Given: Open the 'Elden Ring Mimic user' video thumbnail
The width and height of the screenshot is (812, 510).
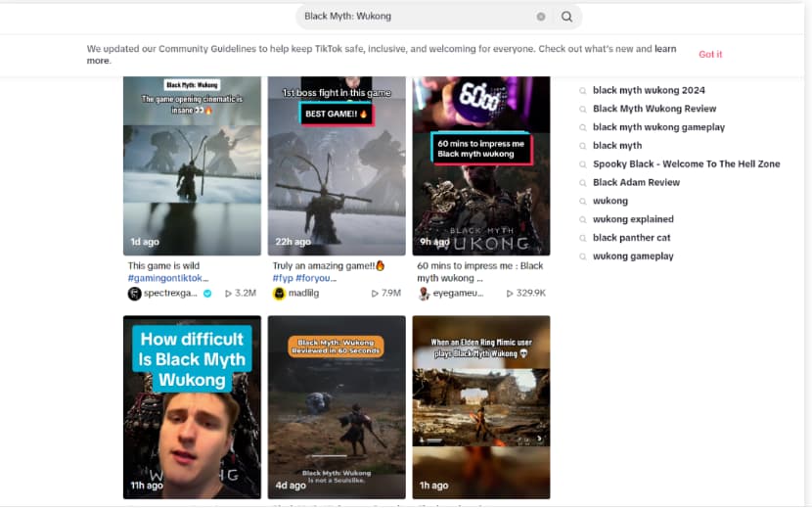Looking at the screenshot, I should point(481,407).
